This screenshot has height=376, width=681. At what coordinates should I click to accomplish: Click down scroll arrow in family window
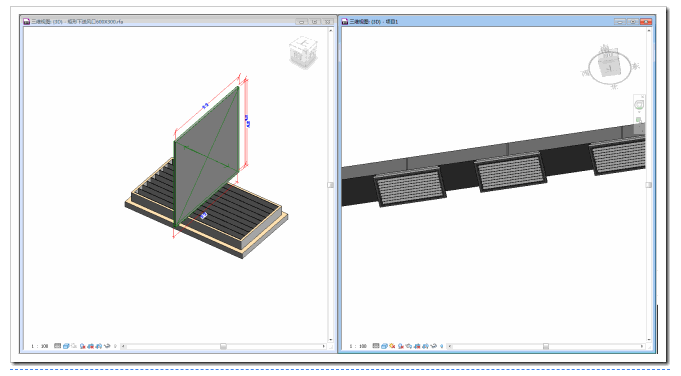point(331,340)
